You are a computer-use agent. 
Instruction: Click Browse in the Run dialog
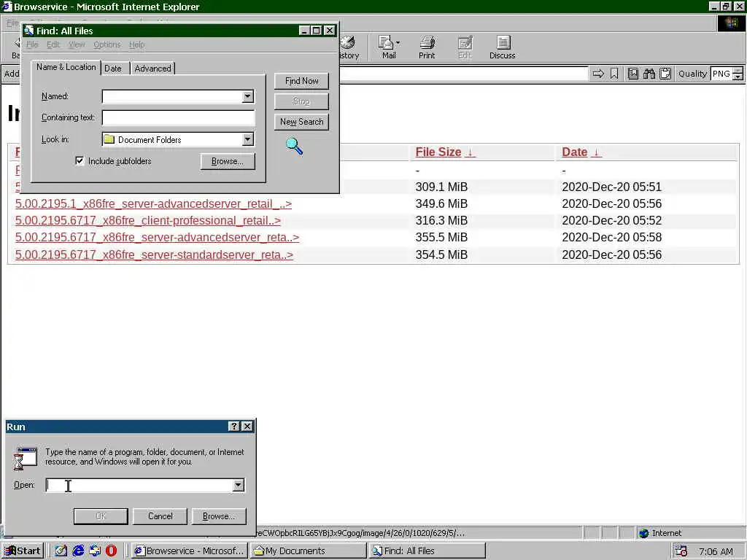[219, 516]
